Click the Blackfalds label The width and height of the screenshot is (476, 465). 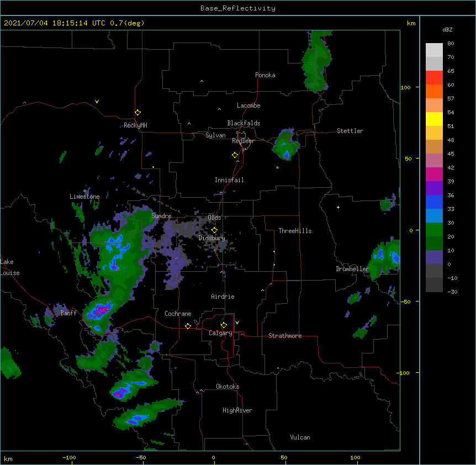[x=244, y=123]
